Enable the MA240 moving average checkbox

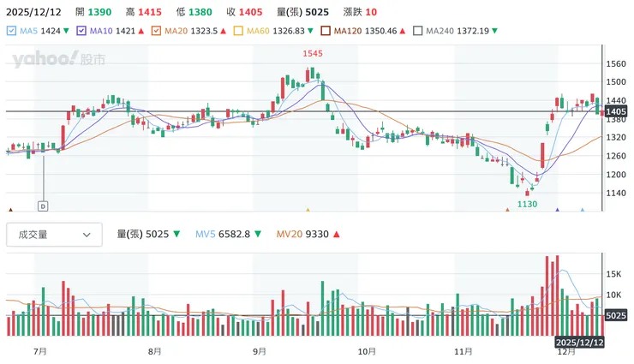(418, 31)
